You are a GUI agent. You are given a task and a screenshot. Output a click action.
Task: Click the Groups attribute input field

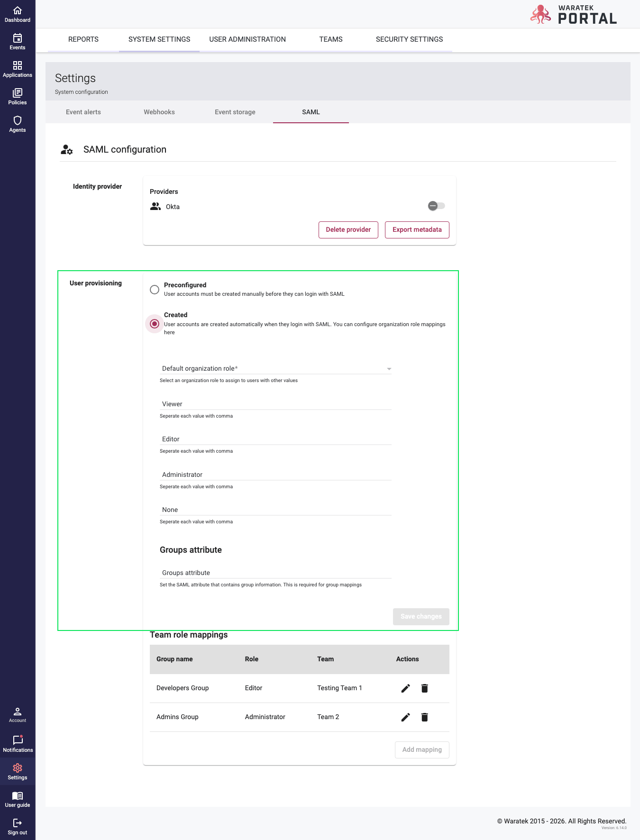[x=275, y=573]
